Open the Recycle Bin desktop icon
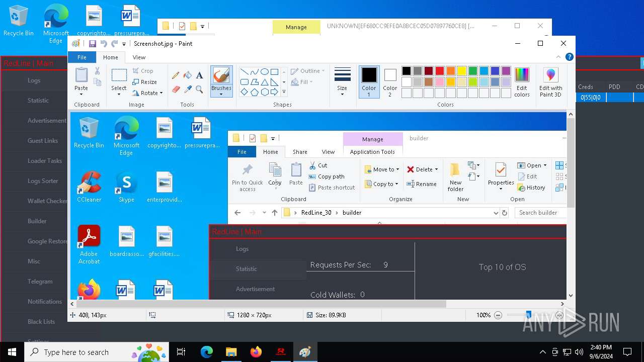The width and height of the screenshot is (644, 362). pos(18,21)
